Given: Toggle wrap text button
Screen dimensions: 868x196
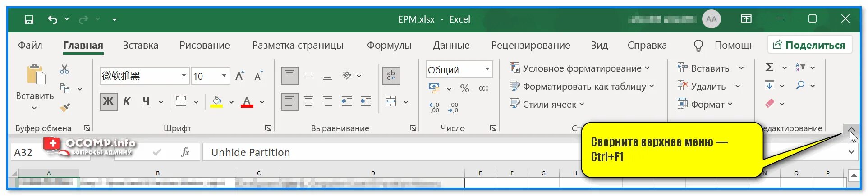Looking at the screenshot, I should click(391, 76).
